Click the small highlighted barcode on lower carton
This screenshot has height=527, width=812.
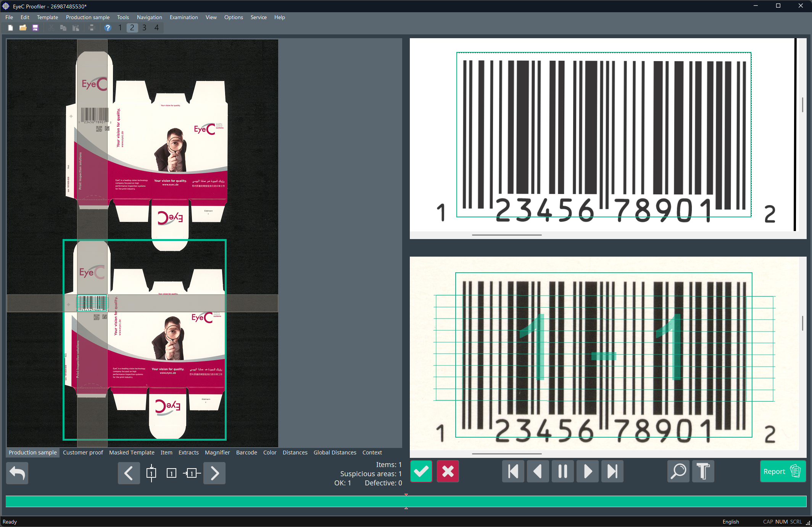click(92, 303)
